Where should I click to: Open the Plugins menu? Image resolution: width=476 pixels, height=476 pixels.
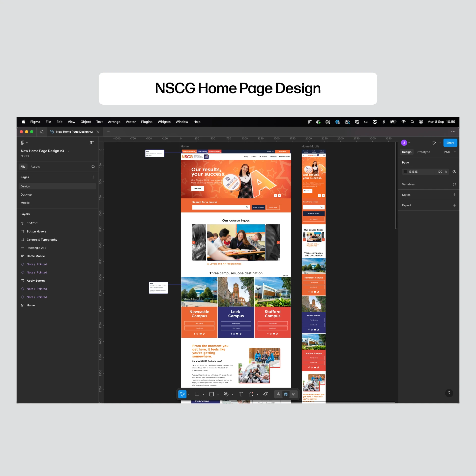click(x=147, y=122)
